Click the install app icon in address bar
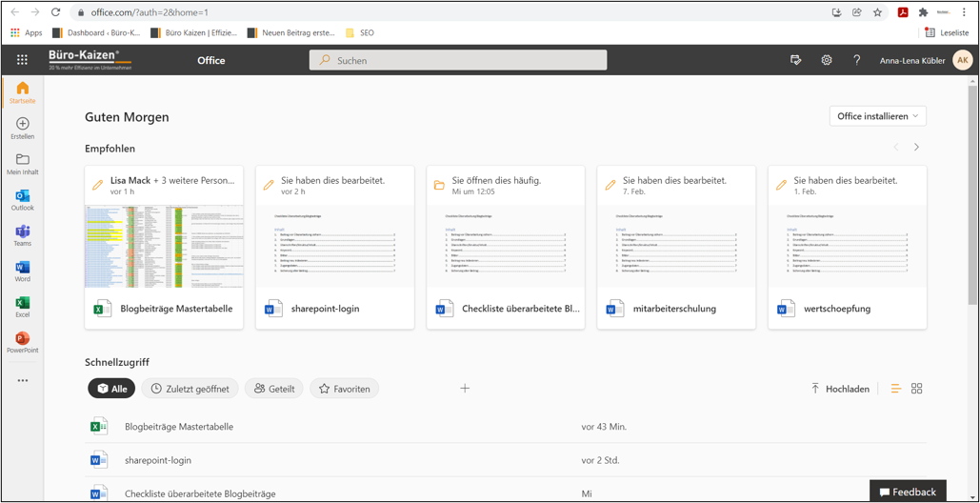980x503 pixels. pyautogui.click(x=837, y=11)
